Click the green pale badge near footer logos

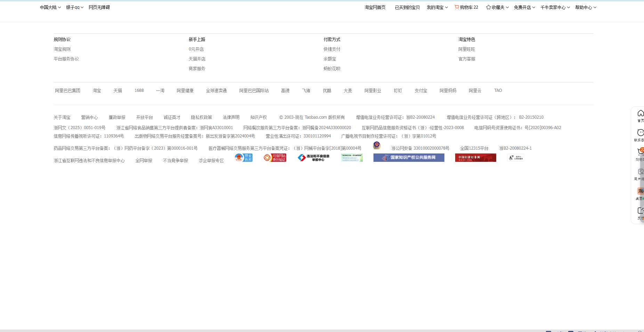coord(352,158)
